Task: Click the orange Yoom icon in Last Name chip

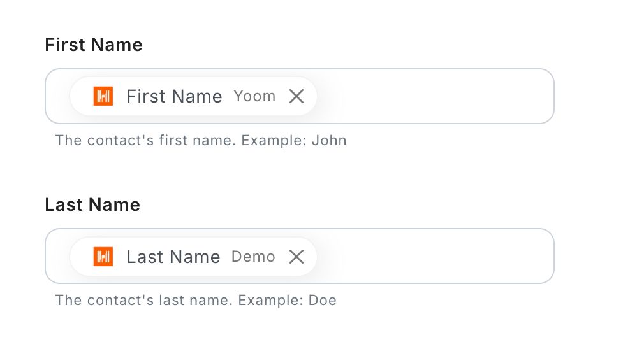Action: 103,257
